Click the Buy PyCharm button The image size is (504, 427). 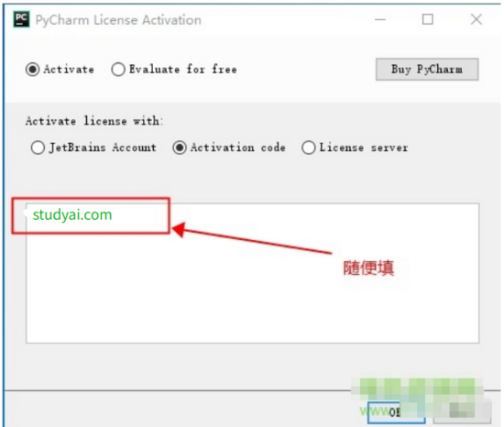click(427, 69)
